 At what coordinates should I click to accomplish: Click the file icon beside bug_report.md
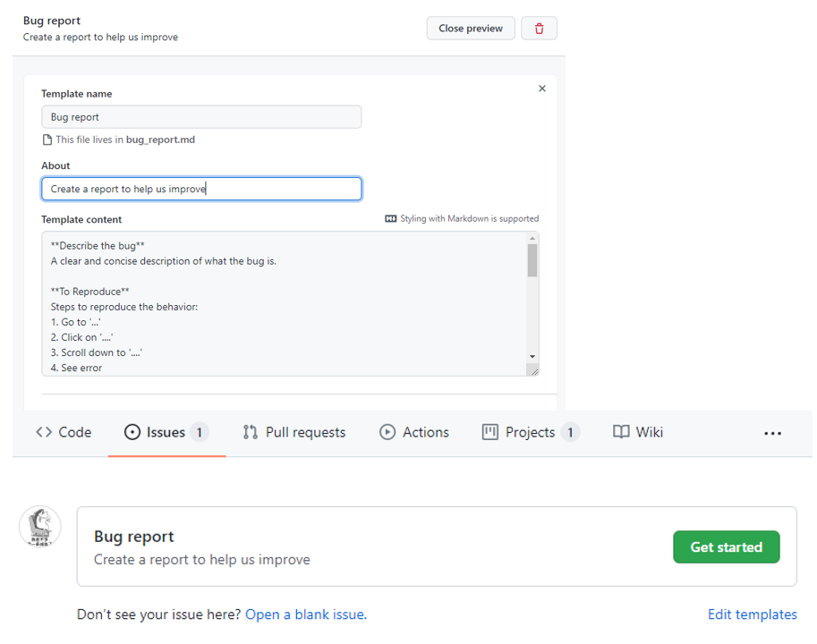click(47, 140)
